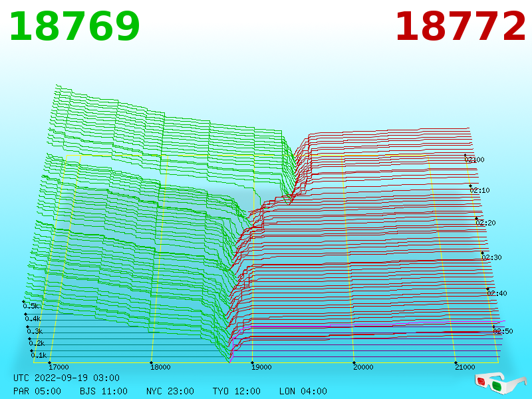Click the 3D glasses icon

[x=500, y=384]
